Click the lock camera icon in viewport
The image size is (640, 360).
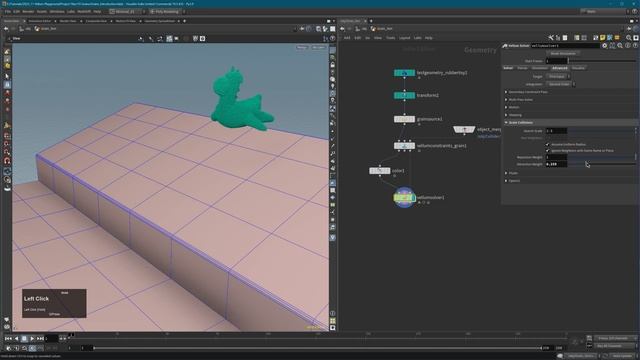(x=333, y=65)
